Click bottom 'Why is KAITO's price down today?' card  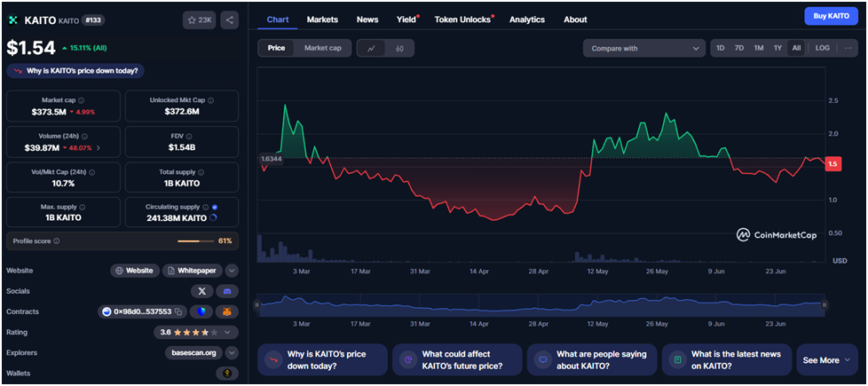[x=322, y=360]
